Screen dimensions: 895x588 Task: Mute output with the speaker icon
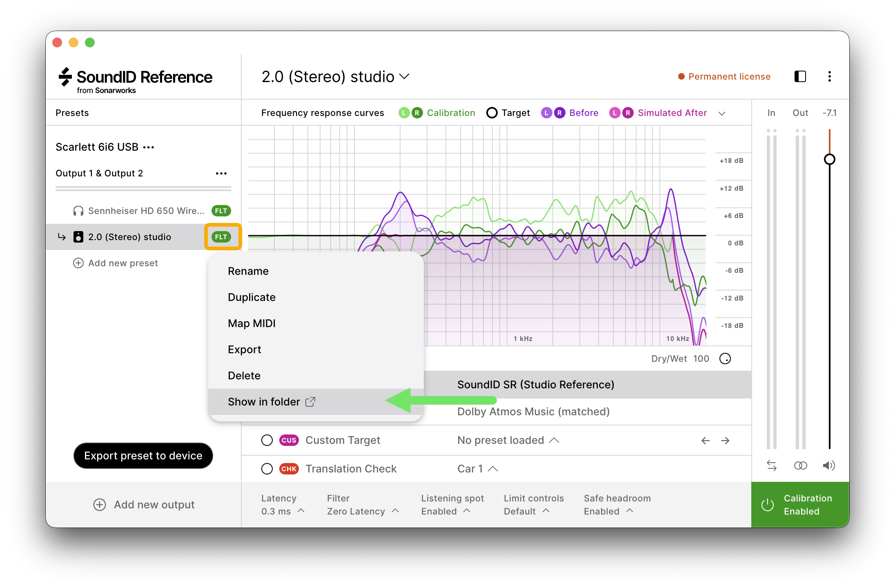point(829,465)
